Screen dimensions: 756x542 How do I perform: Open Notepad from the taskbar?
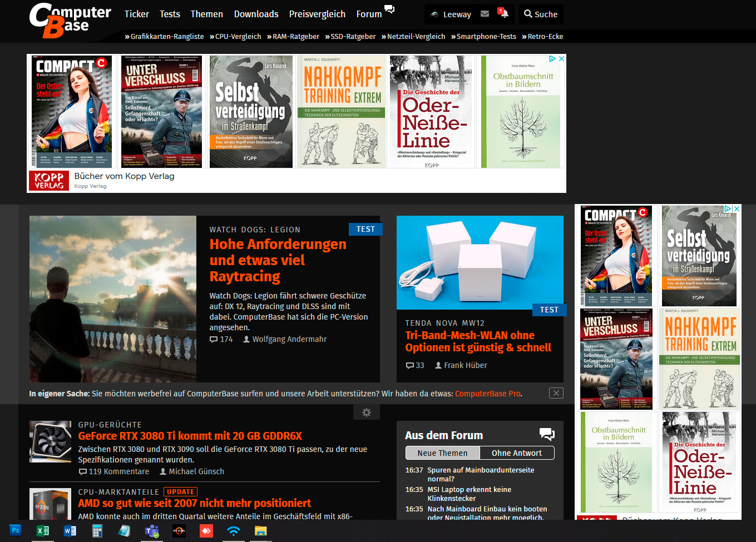click(124, 530)
